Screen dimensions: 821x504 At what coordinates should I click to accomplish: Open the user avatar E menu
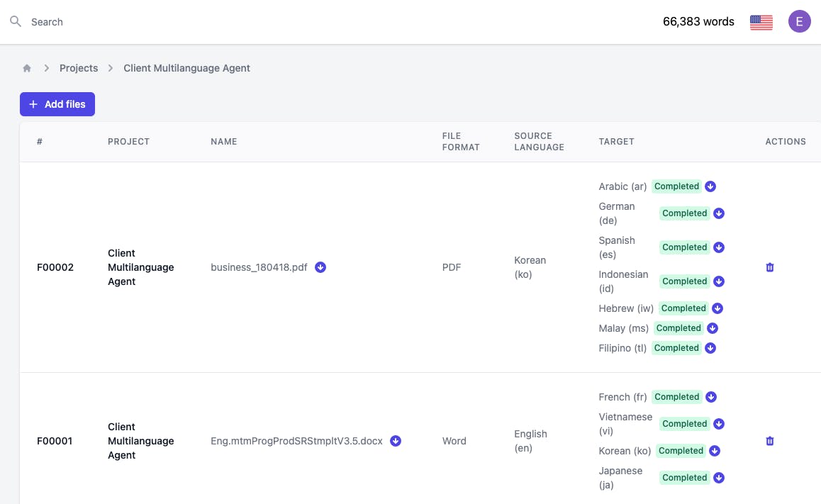click(x=799, y=21)
